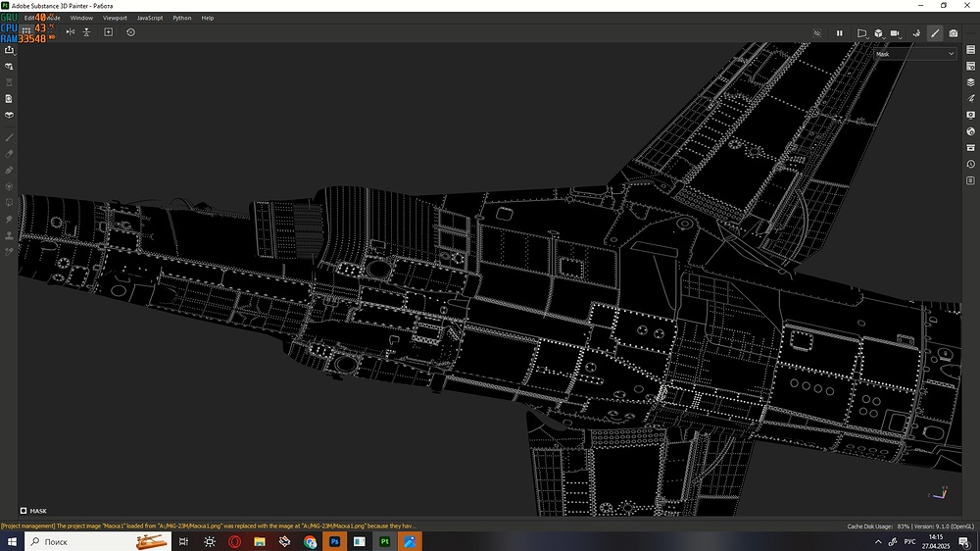Open the rendering mode camera icon
The width and height of the screenshot is (980, 551).
pos(954,32)
